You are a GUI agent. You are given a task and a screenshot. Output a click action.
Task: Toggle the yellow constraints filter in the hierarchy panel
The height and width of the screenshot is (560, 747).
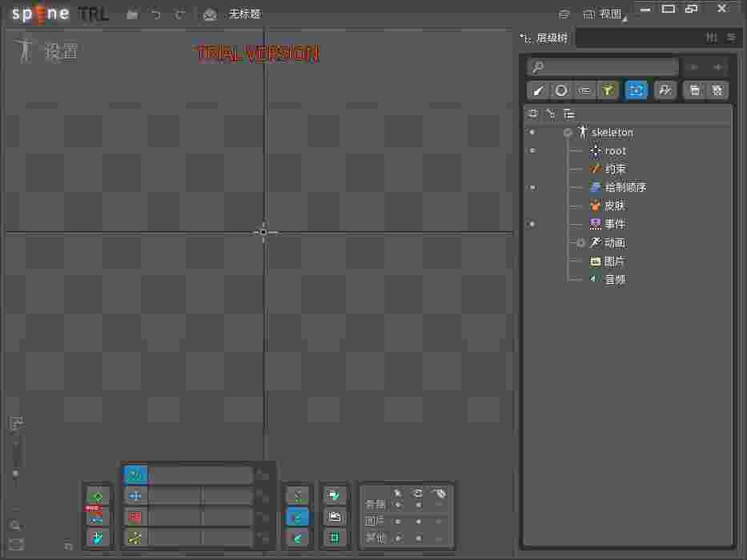pos(608,90)
